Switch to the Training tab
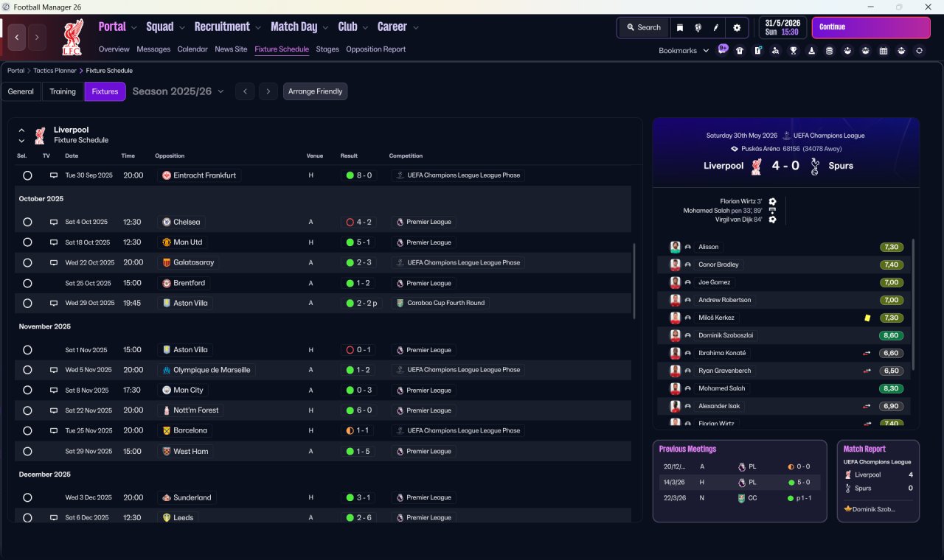944x560 pixels. tap(63, 91)
